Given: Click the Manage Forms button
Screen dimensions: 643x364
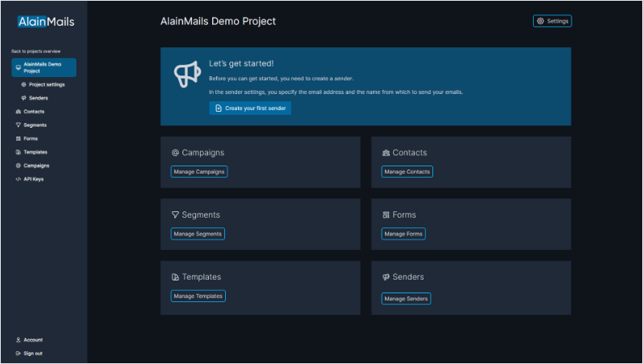Looking at the screenshot, I should pos(403,234).
